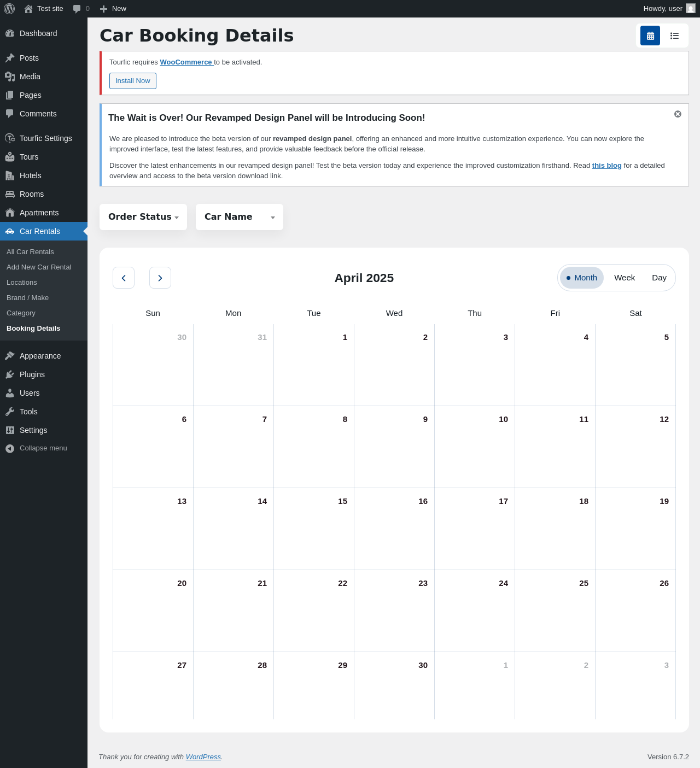Click the WordPress logo in admin bar
This screenshot has height=768, width=700.
click(9, 9)
